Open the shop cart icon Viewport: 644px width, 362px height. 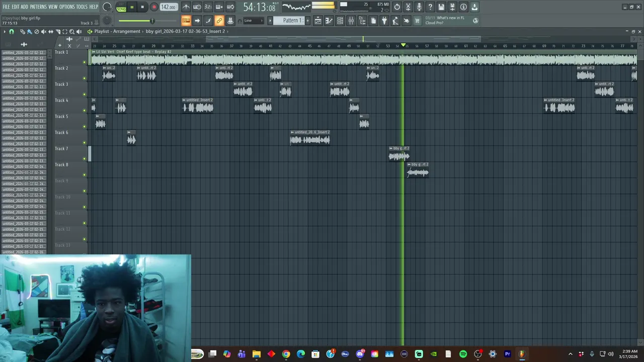tap(417, 21)
